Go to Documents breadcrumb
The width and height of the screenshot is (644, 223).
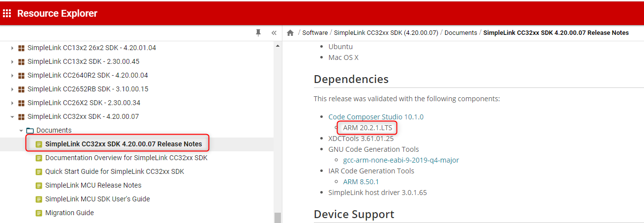461,33
